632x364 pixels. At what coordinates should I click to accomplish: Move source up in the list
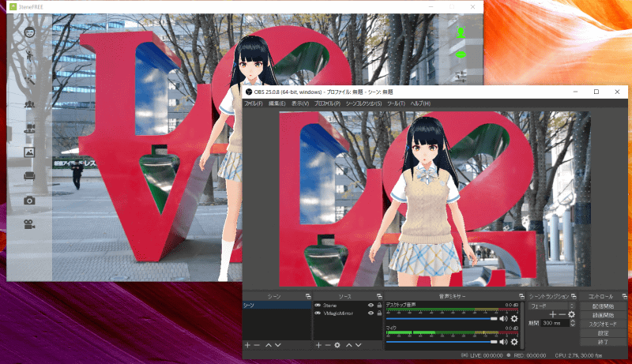click(x=349, y=345)
